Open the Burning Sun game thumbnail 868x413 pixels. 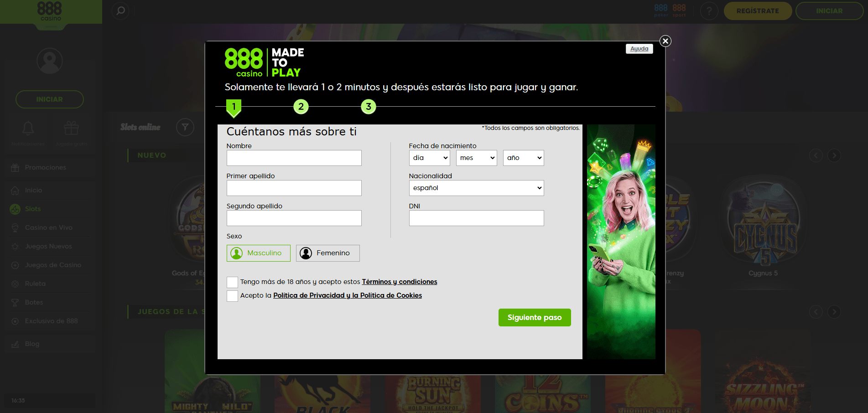coord(433,394)
